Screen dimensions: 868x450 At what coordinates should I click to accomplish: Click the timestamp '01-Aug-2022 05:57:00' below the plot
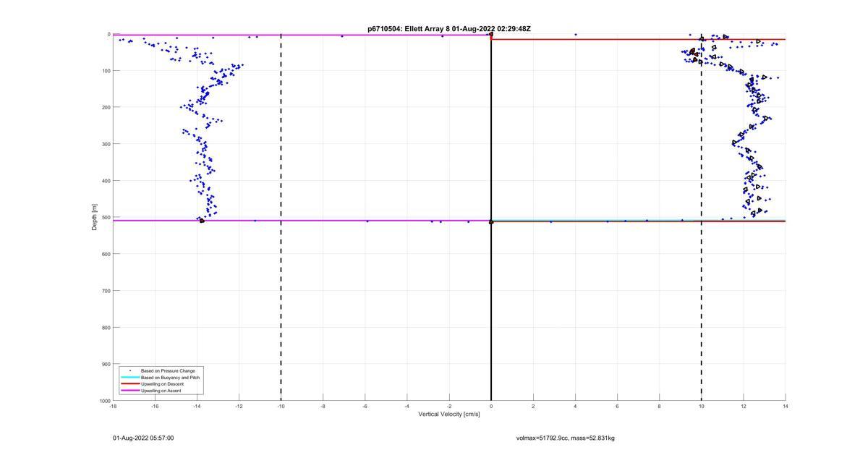[143, 438]
